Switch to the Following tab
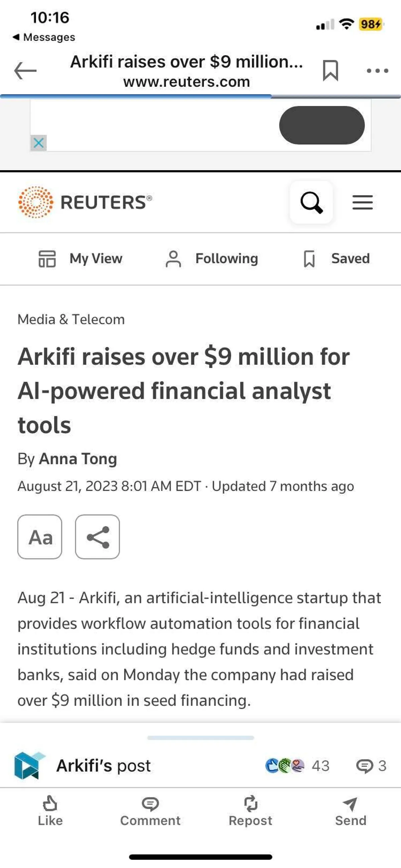Screen dimensions: 401x868 coord(212,259)
